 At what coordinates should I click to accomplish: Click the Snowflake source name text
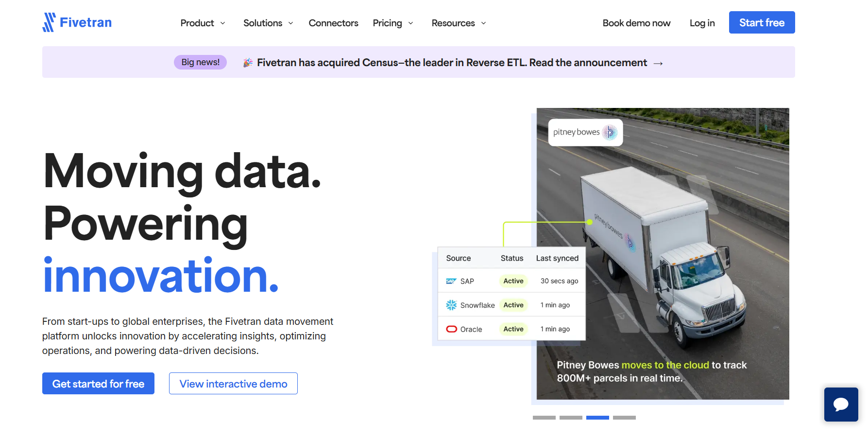point(477,305)
